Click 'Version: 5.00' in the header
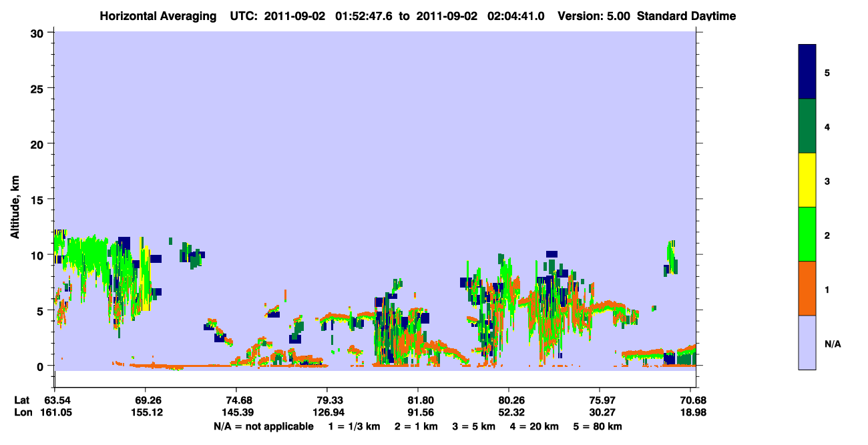Viewport: 868px width, 445px height. (593, 16)
